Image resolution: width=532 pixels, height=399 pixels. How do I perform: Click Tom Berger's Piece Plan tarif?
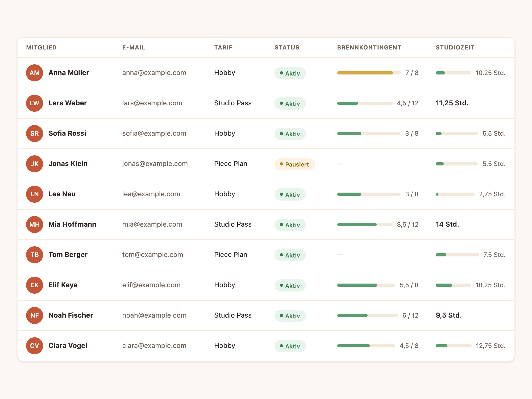pyautogui.click(x=231, y=255)
